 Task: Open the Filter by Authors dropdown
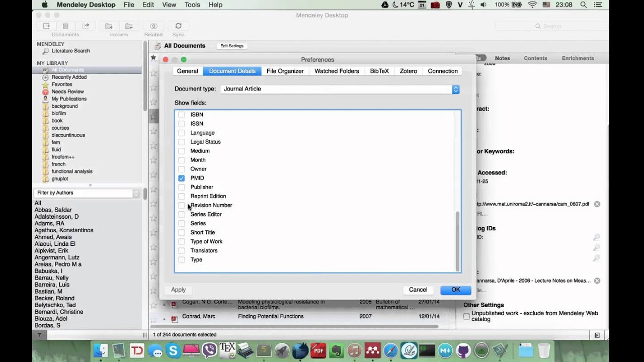pyautogui.click(x=87, y=193)
